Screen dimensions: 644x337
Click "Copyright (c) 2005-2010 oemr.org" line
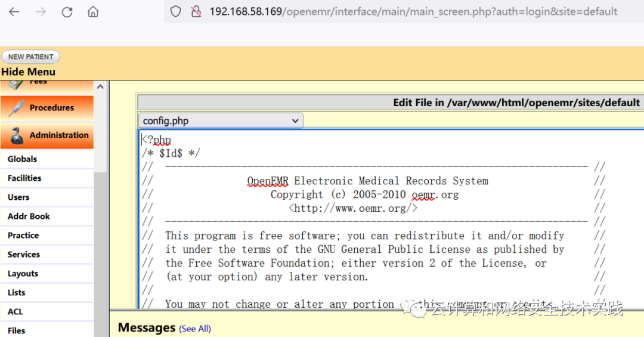[365, 195]
